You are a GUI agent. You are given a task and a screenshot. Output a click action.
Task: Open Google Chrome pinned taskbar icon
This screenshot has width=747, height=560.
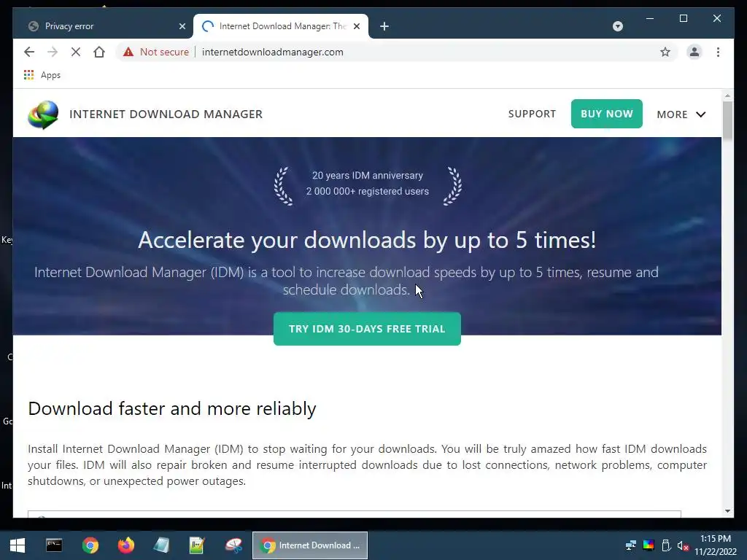tap(90, 545)
